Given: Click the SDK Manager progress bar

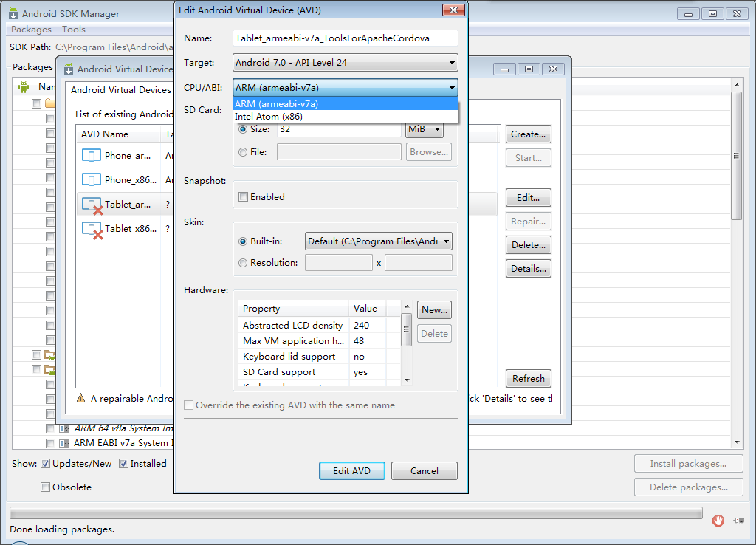Looking at the screenshot, I should point(356,513).
